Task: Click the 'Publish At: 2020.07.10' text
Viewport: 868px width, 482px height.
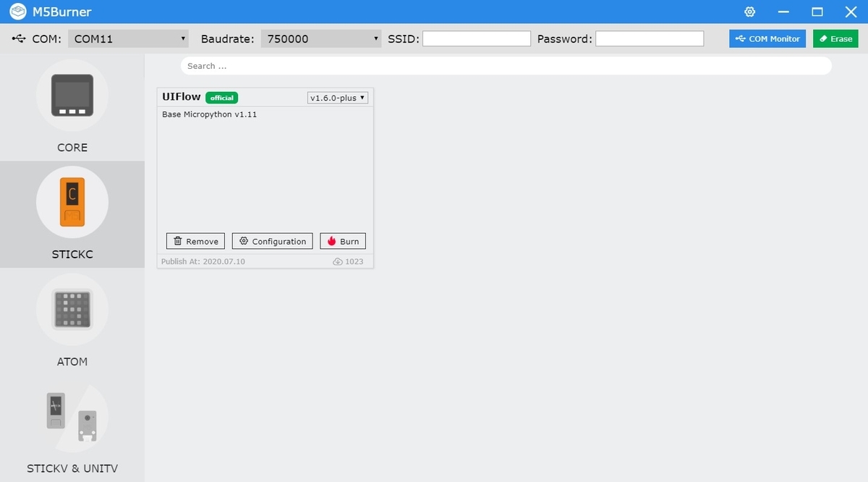Action: [x=203, y=261]
